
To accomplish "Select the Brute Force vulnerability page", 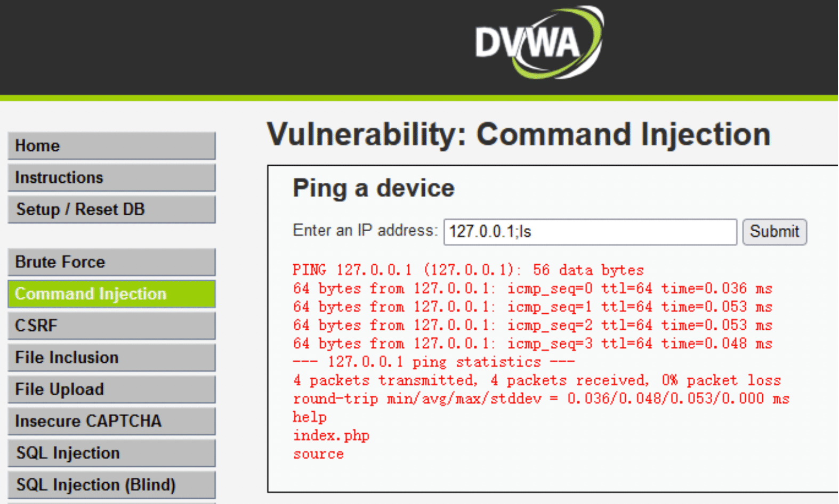I will click(112, 262).
